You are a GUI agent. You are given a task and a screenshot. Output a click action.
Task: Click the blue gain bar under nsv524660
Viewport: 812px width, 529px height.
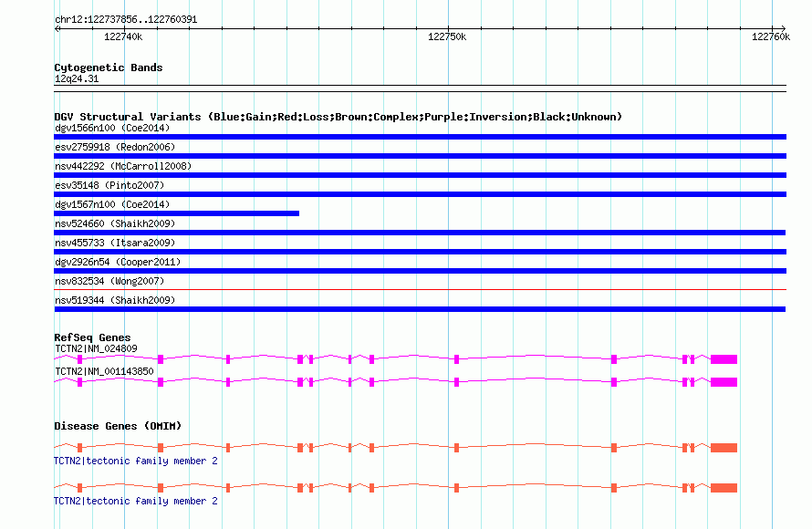tap(420, 233)
